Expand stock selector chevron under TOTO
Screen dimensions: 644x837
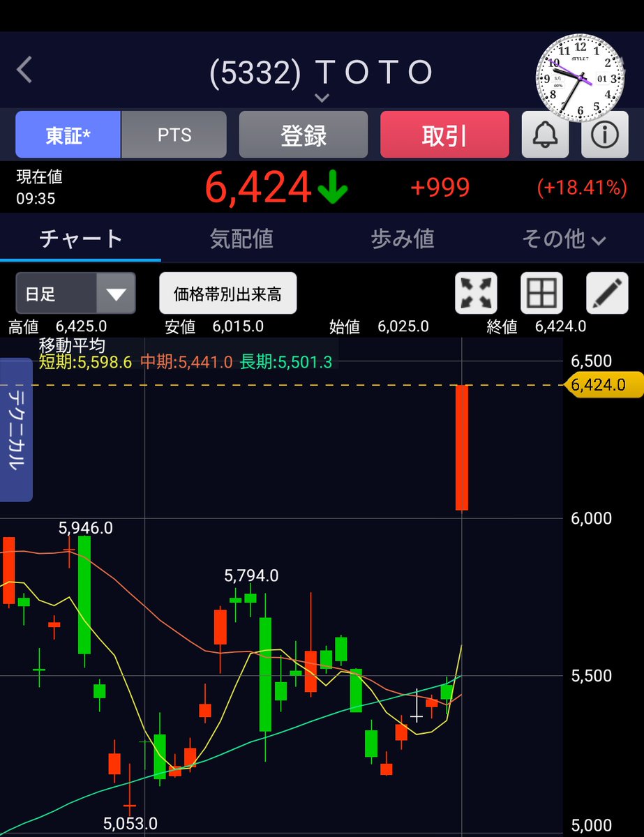click(322, 98)
